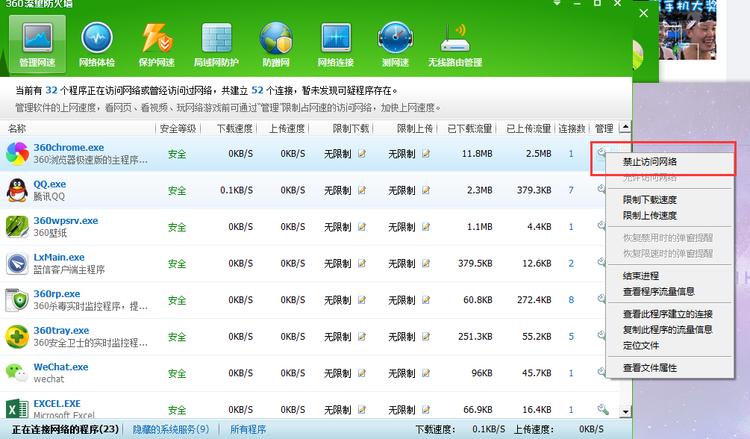This screenshot has height=439, width=750.
Task: Open the 网络体检 network checkup tool
Action: [97, 43]
